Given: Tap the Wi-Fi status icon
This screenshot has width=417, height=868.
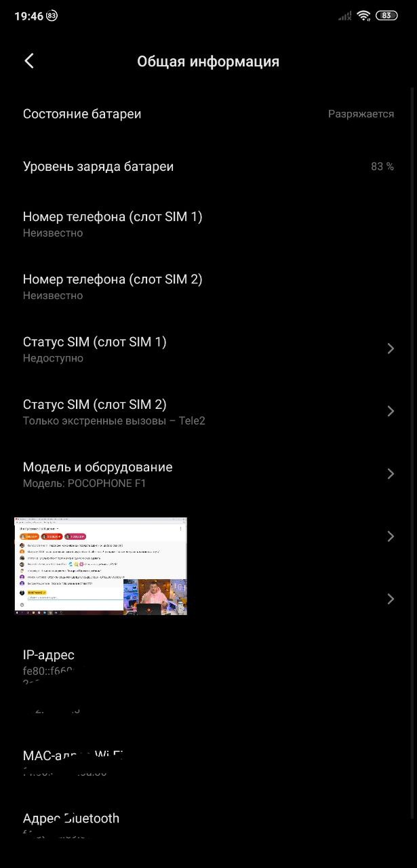Looking at the screenshot, I should point(363,16).
